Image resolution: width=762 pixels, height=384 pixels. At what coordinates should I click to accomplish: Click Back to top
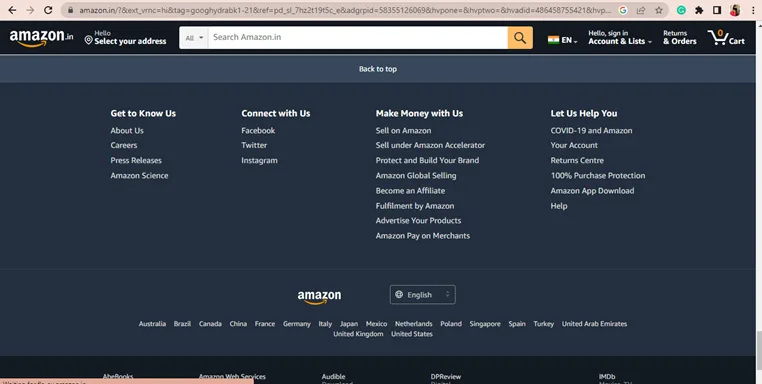click(378, 69)
